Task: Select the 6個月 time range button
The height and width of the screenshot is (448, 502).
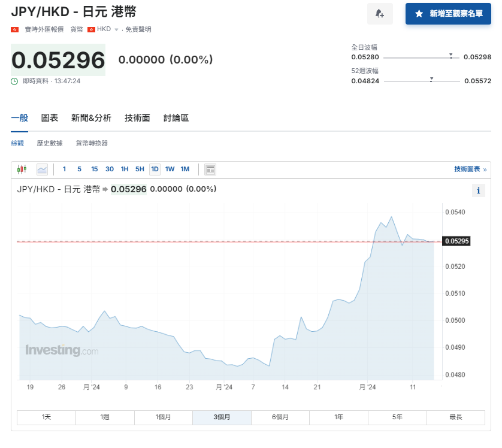Action: click(280, 417)
